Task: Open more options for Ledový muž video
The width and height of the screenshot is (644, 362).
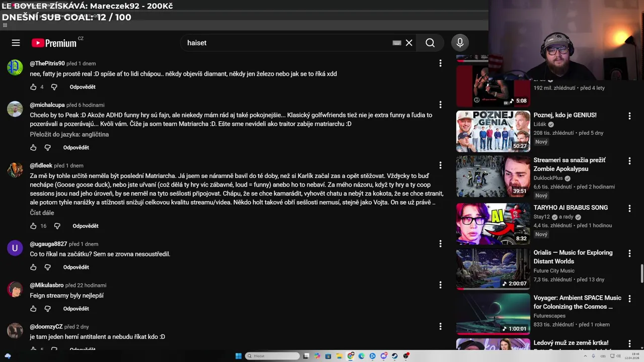Action: [629, 344]
